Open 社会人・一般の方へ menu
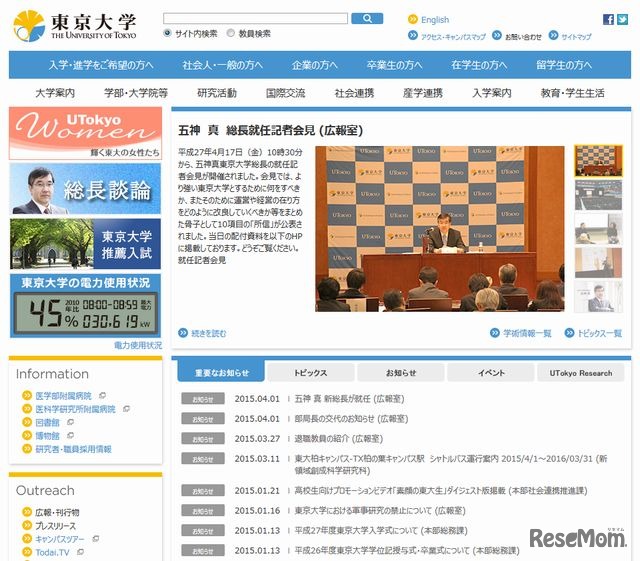 tap(222, 65)
